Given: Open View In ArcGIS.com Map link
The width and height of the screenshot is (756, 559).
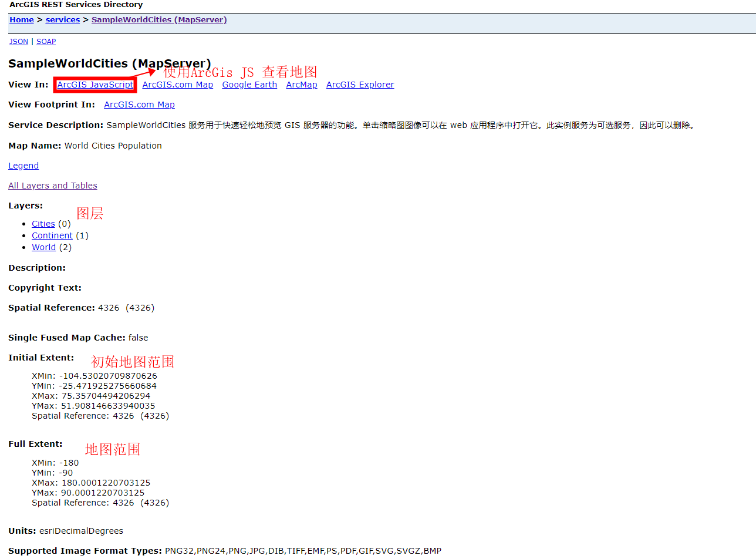Looking at the screenshot, I should (178, 85).
